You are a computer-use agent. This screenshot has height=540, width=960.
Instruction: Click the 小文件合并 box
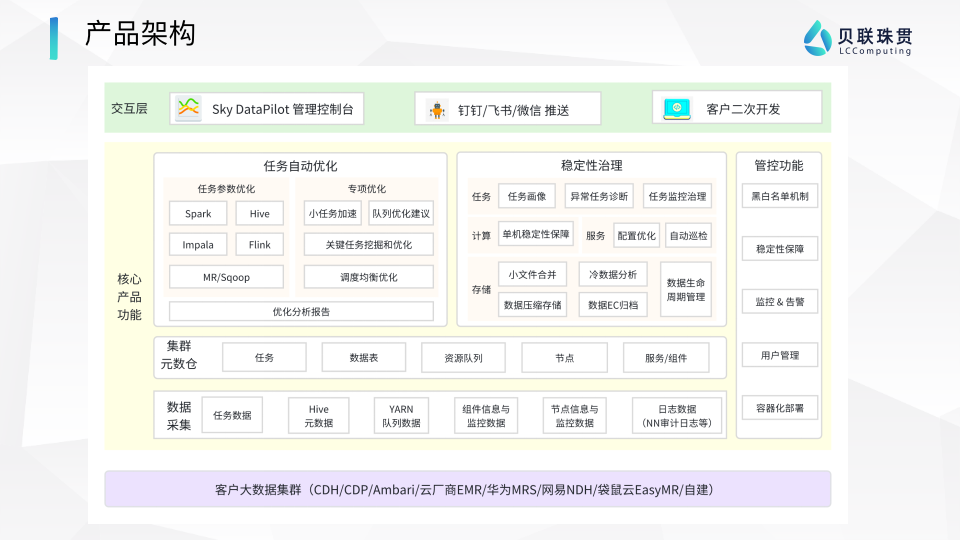pyautogui.click(x=532, y=274)
